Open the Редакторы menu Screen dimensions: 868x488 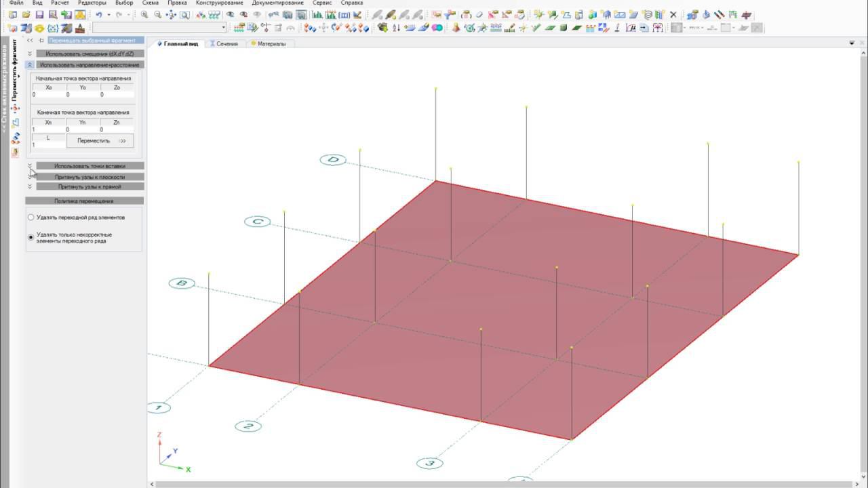click(92, 3)
